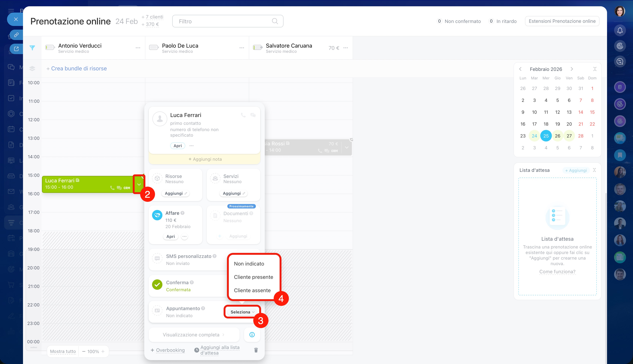Toggle Paolo De Luca's availability battery icon
The width and height of the screenshot is (633, 364).
tap(154, 48)
